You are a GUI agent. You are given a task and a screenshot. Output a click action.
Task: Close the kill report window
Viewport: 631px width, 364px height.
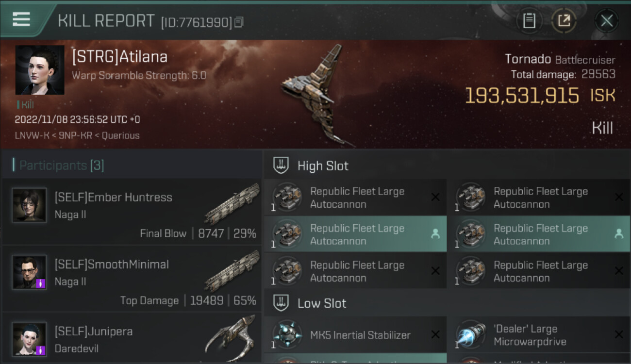point(606,21)
